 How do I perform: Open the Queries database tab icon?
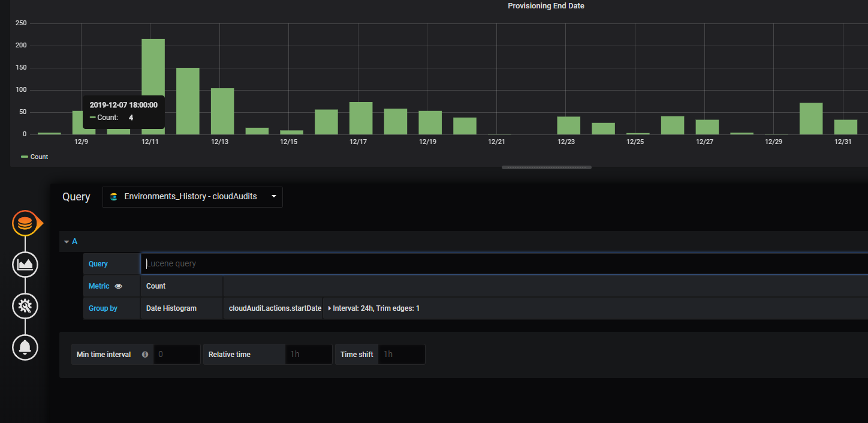(x=25, y=223)
